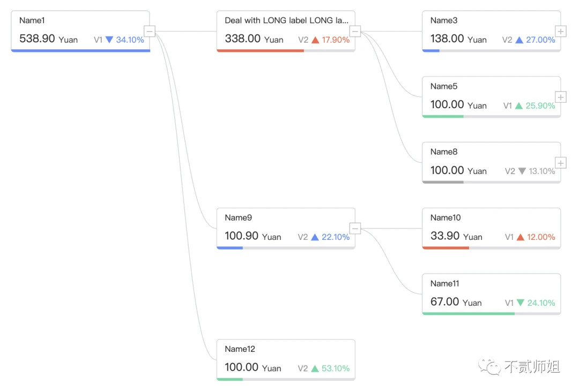The width and height of the screenshot is (579, 392).
Task: Select the Name10 card title
Action: tap(446, 217)
